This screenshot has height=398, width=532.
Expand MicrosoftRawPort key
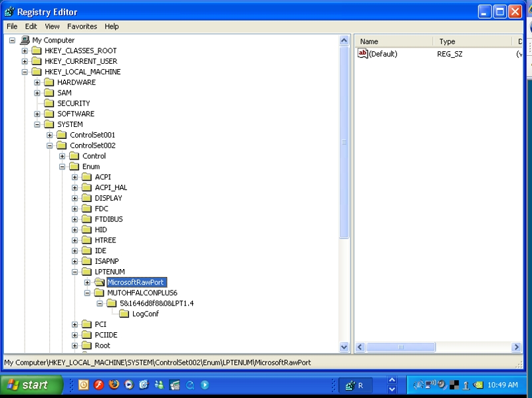click(x=88, y=282)
